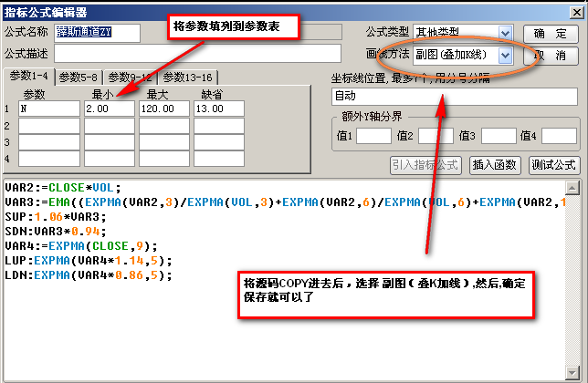Switch to the 参数5-8 tab
The image size is (588, 383).
(x=78, y=78)
